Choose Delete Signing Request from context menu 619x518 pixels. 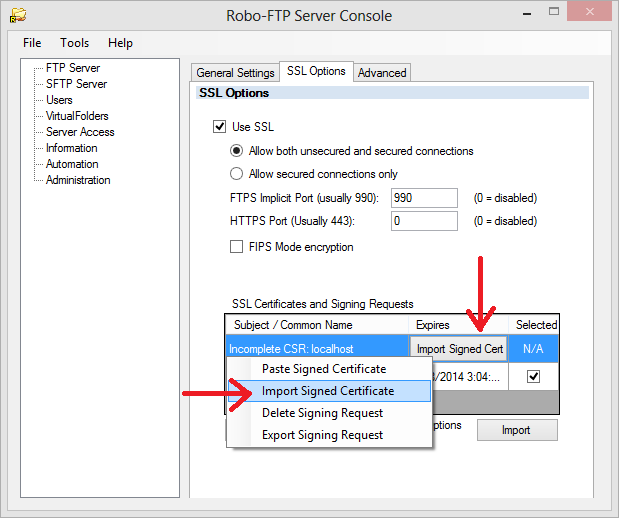pyautogui.click(x=329, y=413)
